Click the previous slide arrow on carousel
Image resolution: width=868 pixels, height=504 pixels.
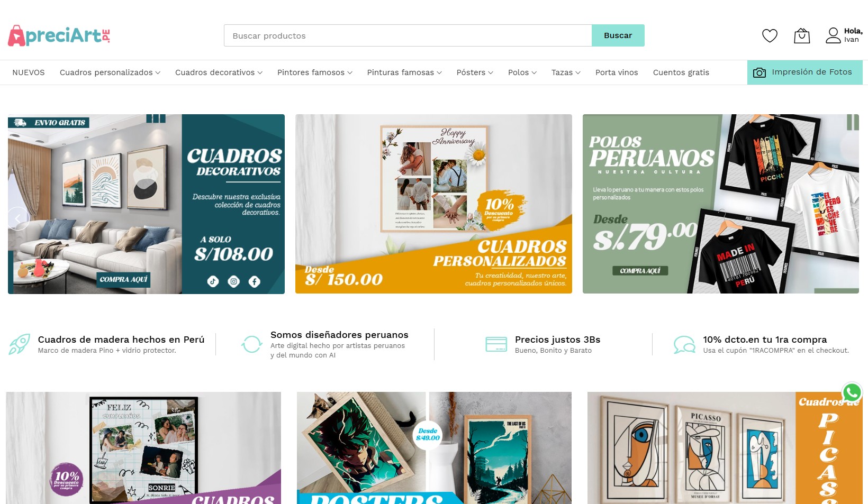pyautogui.click(x=17, y=218)
